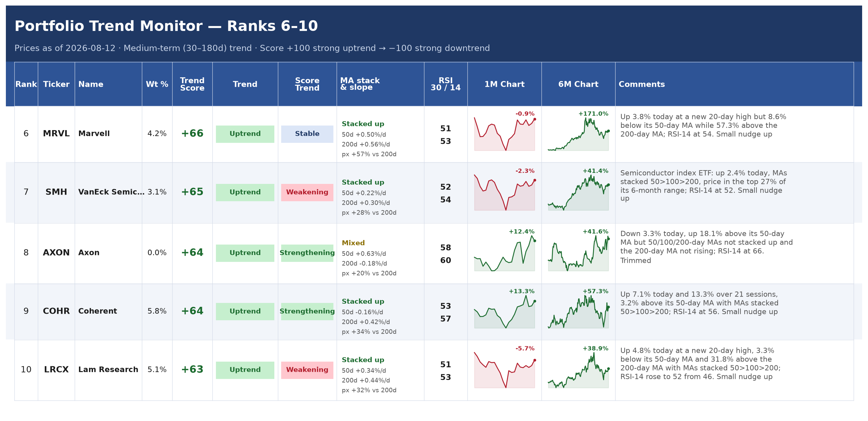The image size is (868, 421).
Task: Click the +65 trend score value
Action: pyautogui.click(x=192, y=192)
